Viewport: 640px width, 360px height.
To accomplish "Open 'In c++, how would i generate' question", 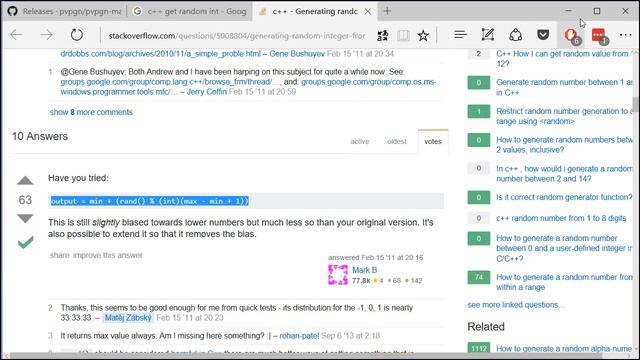I will coord(564,173).
